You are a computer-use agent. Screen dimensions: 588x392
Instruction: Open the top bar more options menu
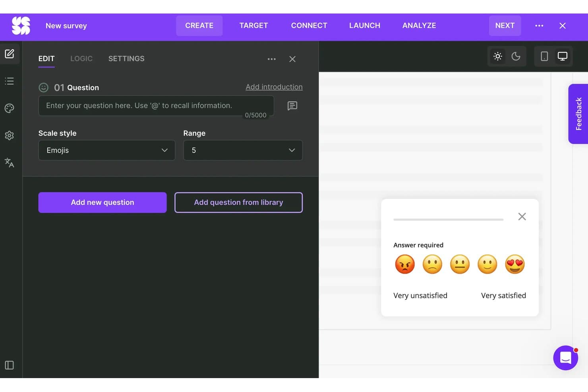[539, 26]
